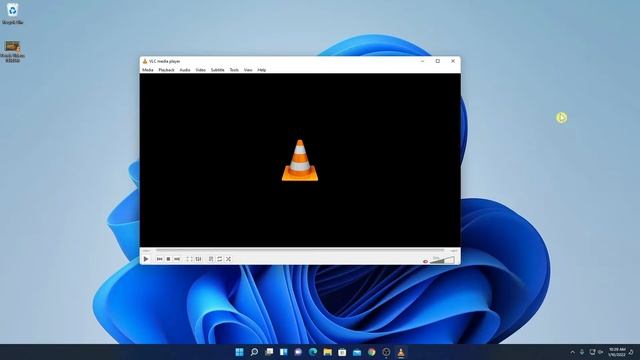The image size is (640, 360).
Task: Open File Explorer from taskbar
Action: (328, 352)
